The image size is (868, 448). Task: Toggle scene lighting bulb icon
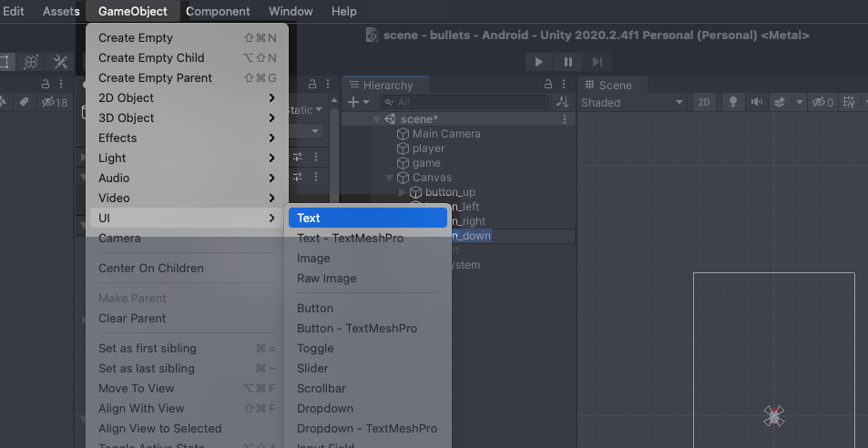[x=733, y=102]
